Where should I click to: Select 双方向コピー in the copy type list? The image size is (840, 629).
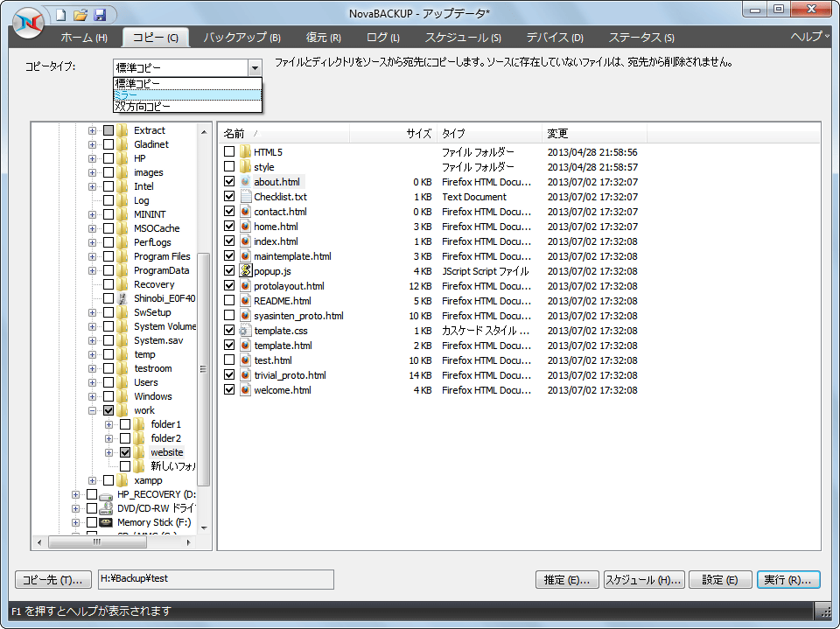[187, 106]
